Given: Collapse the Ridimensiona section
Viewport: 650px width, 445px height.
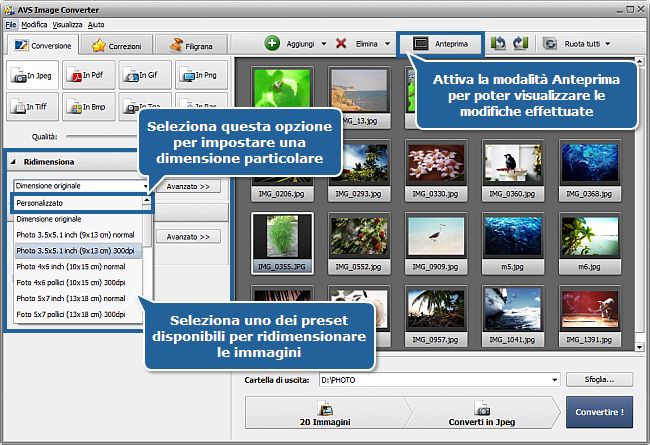Looking at the screenshot, I should 14,162.
